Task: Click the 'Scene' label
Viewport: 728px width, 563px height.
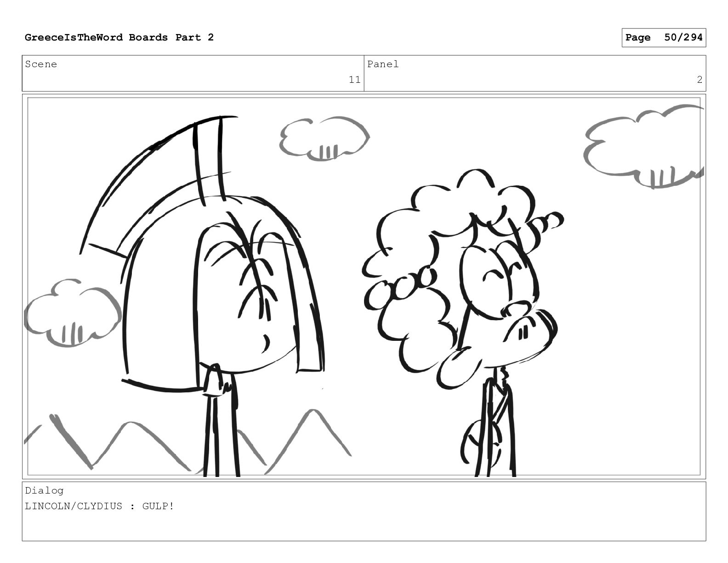Action: tap(41, 64)
